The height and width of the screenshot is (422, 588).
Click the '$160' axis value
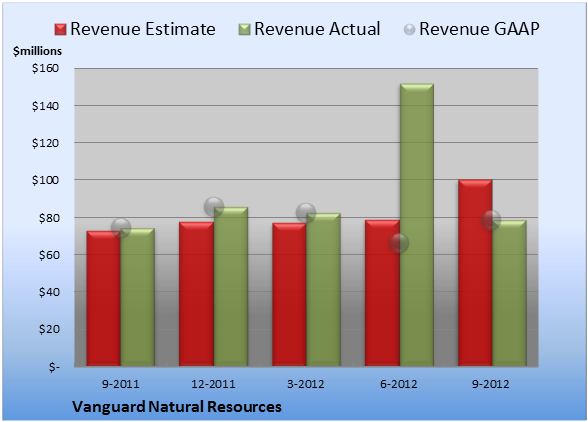pyautogui.click(x=45, y=68)
